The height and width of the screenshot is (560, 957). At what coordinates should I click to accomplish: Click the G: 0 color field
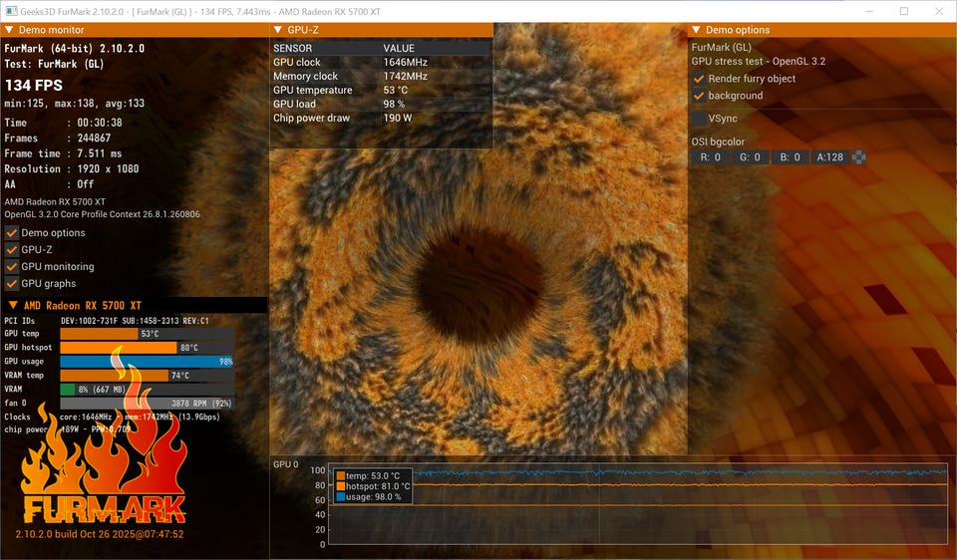(x=750, y=157)
